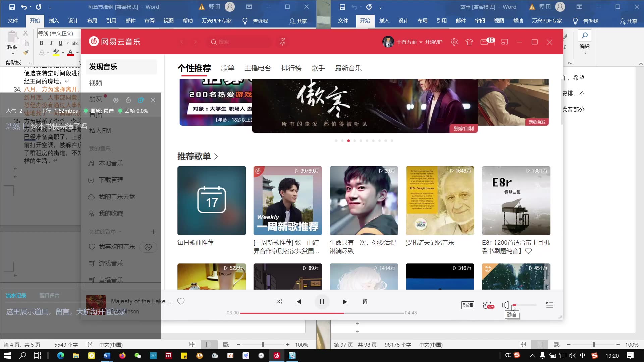The height and width of the screenshot is (362, 644).
Task: Click the voice recognition microphone icon
Action: coord(282,42)
